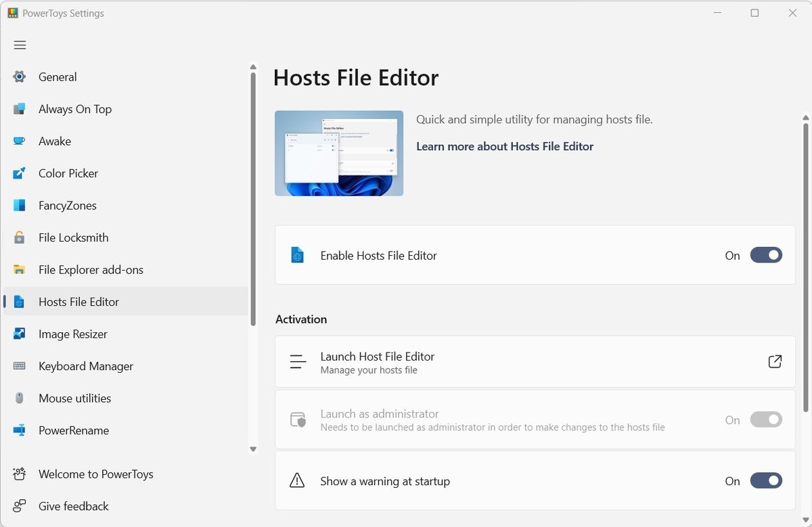Click the Hosts File Editor page title
This screenshot has width=812, height=527.
[x=356, y=78]
